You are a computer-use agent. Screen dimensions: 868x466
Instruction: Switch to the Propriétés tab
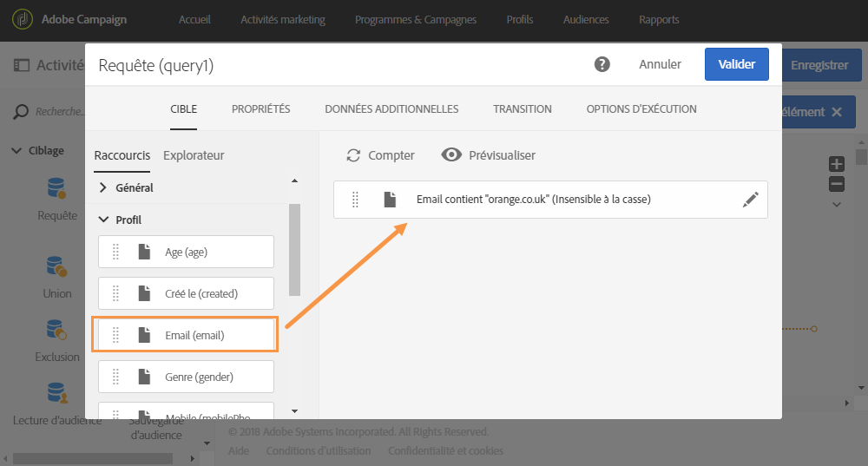[260, 109]
